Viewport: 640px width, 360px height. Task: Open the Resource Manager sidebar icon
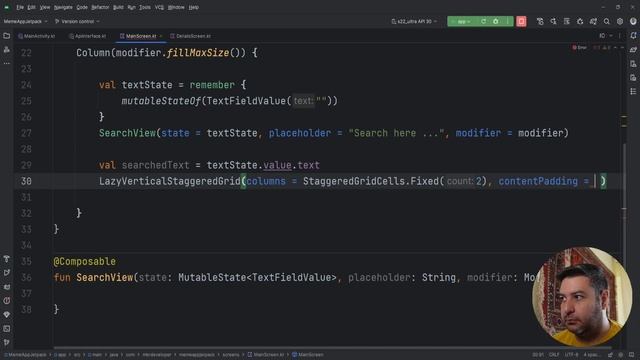[x=7, y=50]
